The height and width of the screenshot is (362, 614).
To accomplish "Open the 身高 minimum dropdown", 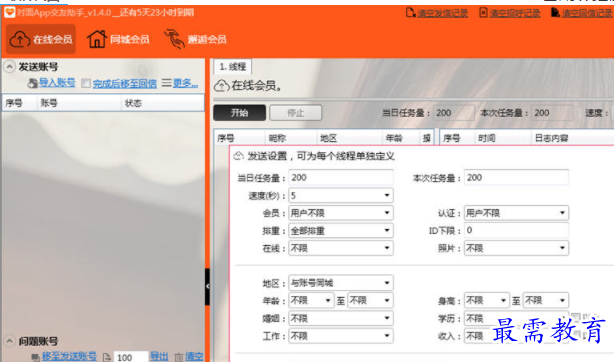I will point(487,300).
